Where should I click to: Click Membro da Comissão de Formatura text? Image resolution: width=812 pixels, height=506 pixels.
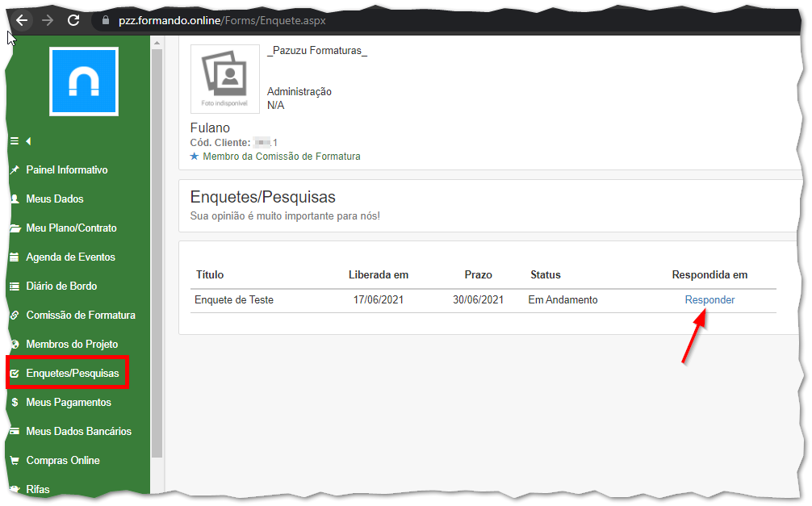[281, 157]
